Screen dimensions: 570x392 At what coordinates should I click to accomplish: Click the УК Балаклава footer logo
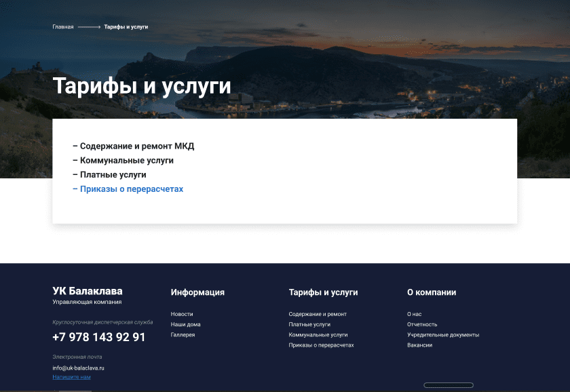88,292
